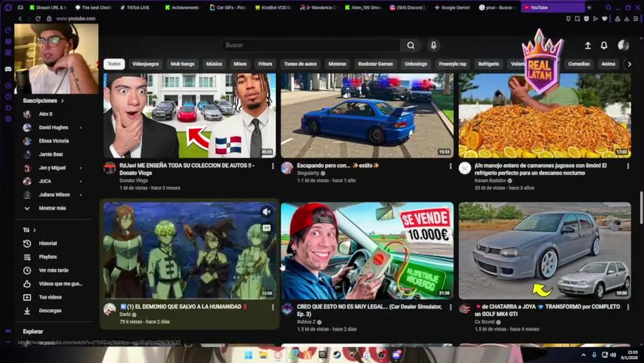
Task: Open the Cx Sound channel link
Action: click(x=484, y=322)
